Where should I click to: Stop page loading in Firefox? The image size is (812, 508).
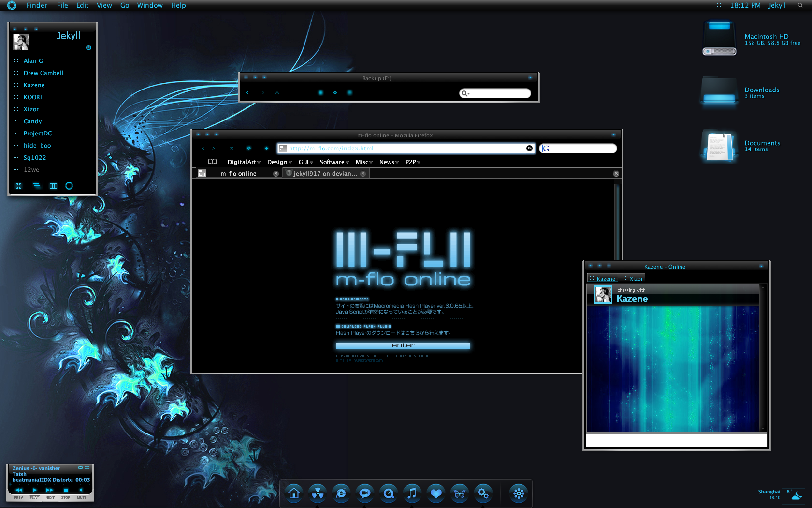pos(232,149)
